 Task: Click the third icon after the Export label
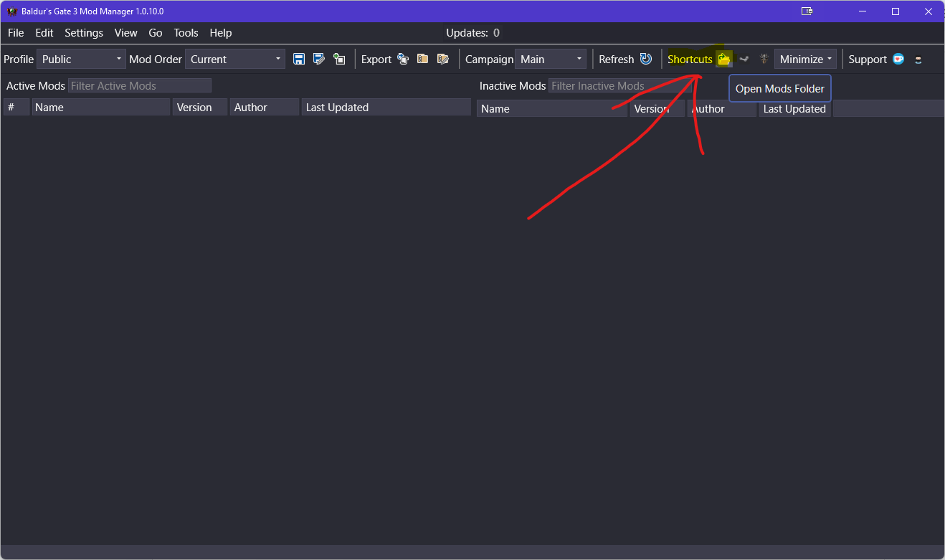point(443,59)
